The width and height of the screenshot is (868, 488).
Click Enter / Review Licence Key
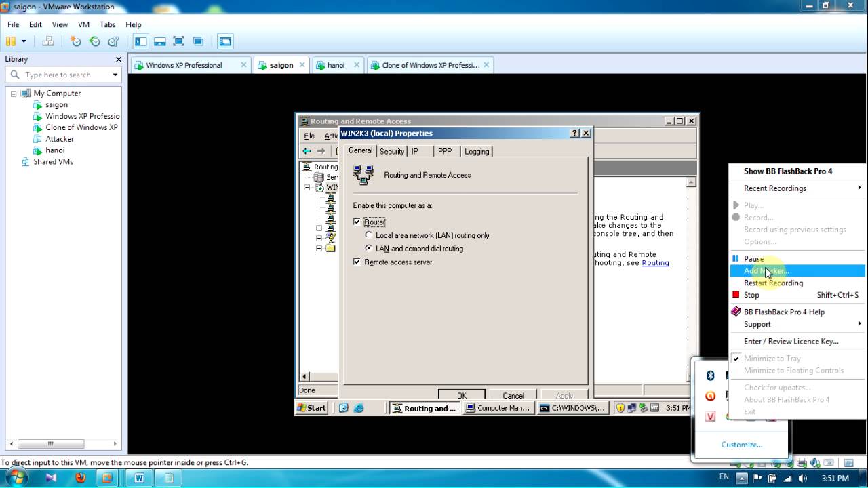[x=797, y=341]
